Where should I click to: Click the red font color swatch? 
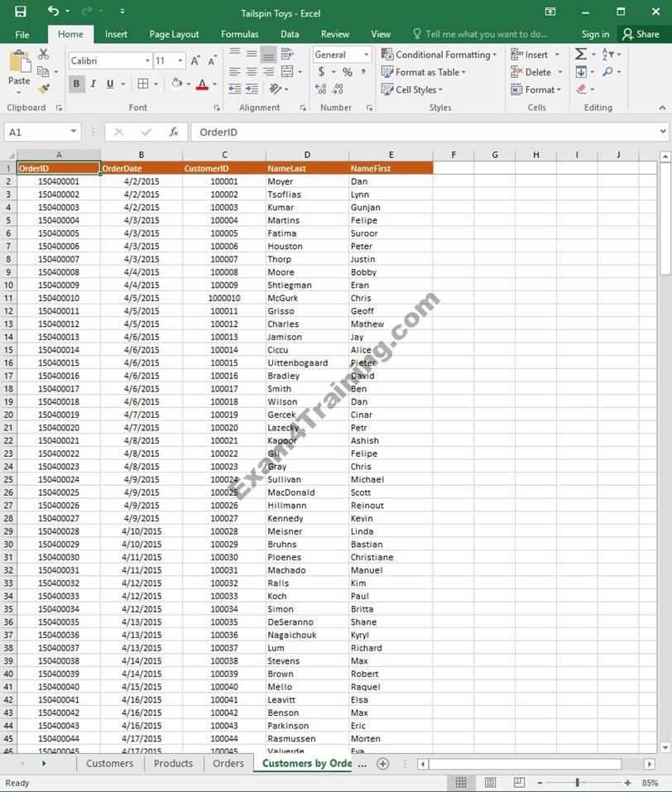(x=202, y=84)
